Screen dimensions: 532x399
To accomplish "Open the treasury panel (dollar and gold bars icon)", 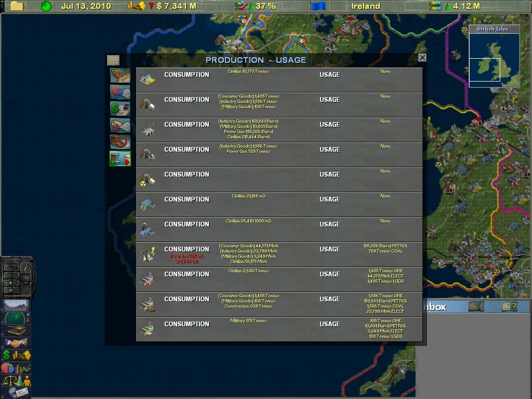I will tap(15, 355).
